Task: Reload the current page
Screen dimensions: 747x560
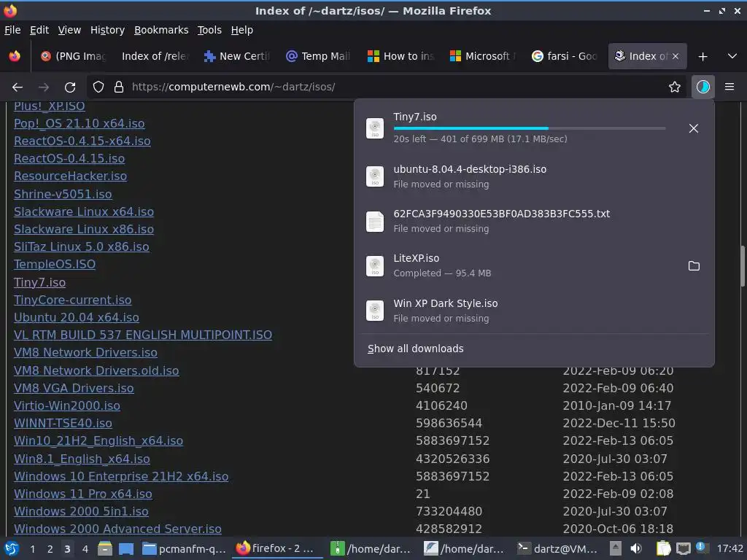Action: pos(70,87)
